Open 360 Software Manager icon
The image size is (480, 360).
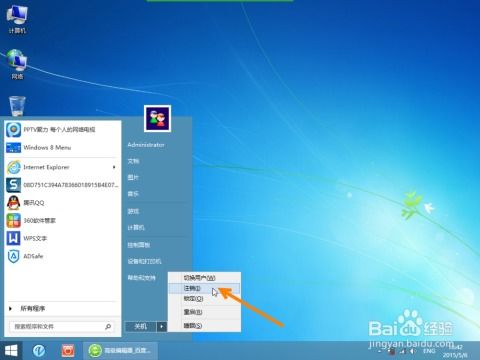[x=14, y=220]
